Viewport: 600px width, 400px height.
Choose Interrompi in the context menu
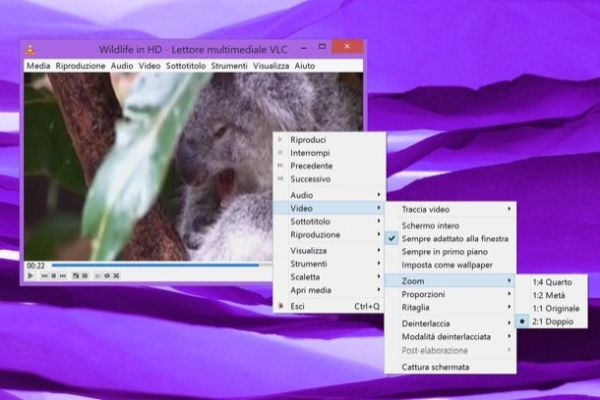pos(329,153)
